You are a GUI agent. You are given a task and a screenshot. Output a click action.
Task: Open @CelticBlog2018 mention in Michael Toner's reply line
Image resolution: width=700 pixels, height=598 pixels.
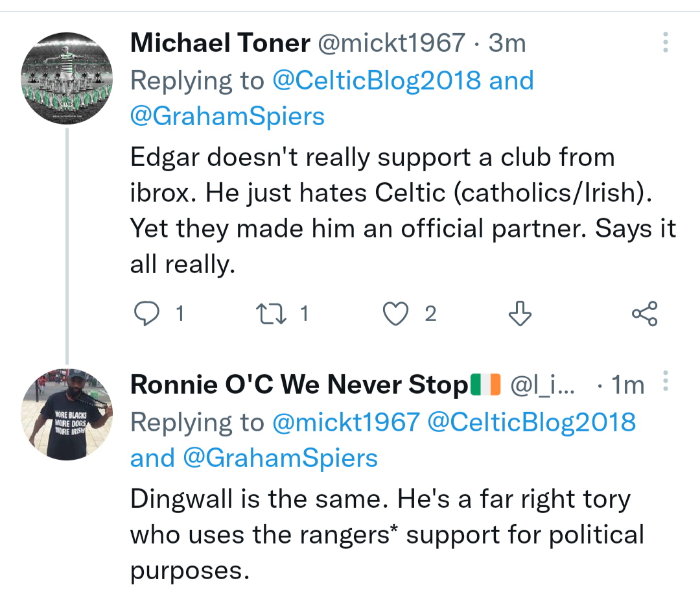[377, 80]
